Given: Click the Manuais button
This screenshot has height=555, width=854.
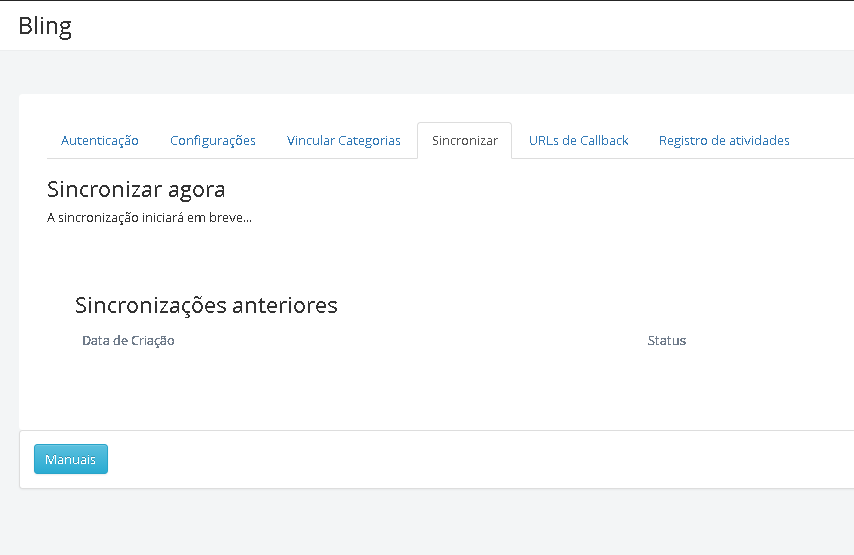Looking at the screenshot, I should [x=71, y=459].
